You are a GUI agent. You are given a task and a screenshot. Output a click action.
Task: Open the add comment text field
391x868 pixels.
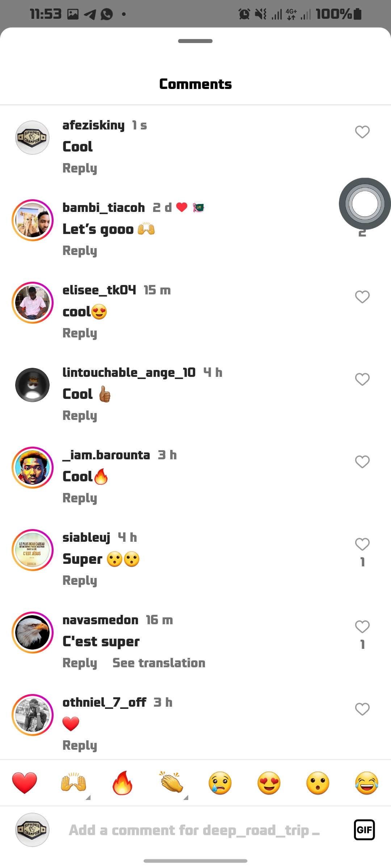pyautogui.click(x=194, y=830)
